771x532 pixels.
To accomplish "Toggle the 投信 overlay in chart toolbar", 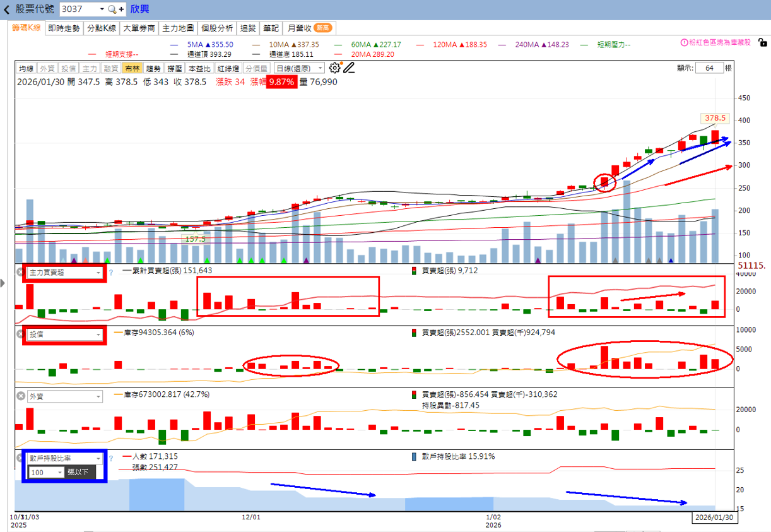I will [x=69, y=68].
